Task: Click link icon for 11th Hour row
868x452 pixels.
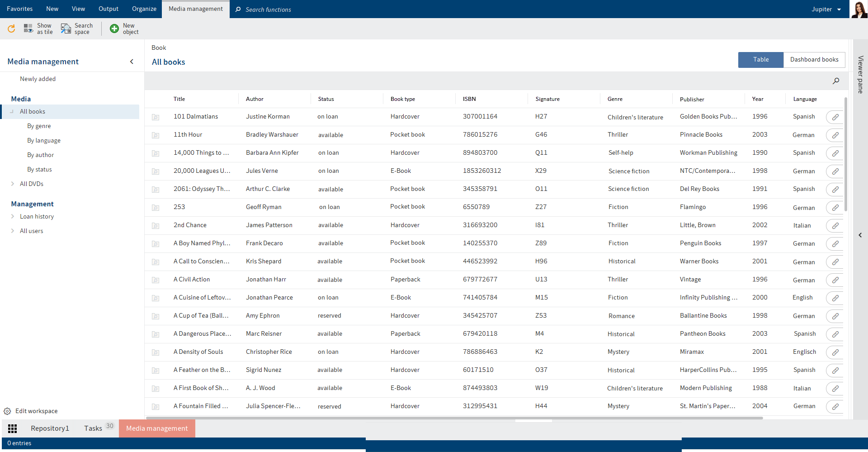Action: [x=835, y=135]
